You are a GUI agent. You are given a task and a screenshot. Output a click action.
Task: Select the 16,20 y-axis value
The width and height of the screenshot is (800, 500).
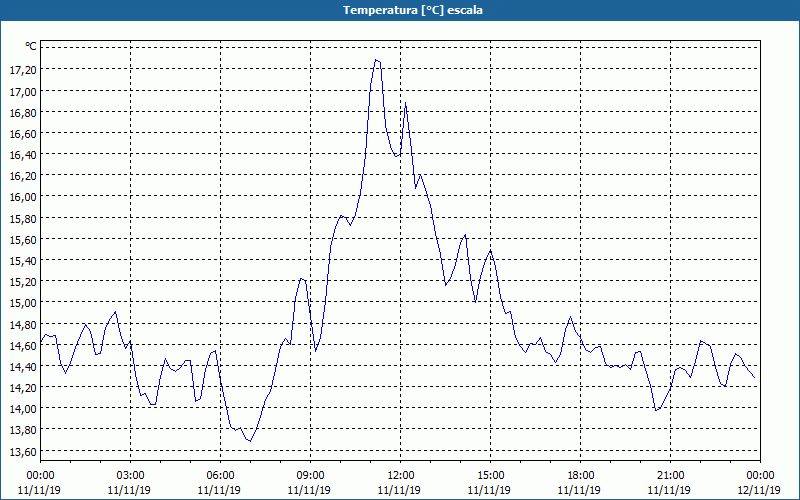point(23,176)
